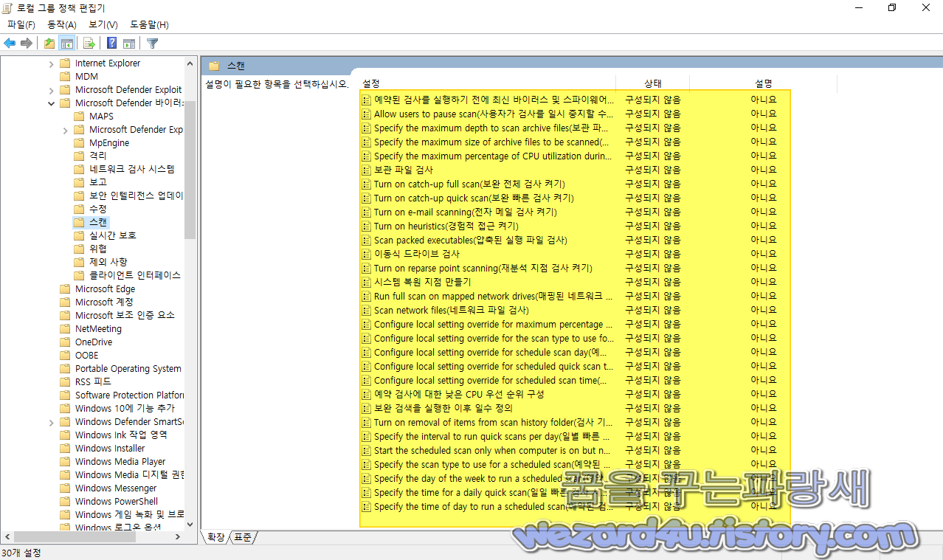This screenshot has height=560, width=943.
Task: Open the 파일(F) menu
Action: pos(21,25)
